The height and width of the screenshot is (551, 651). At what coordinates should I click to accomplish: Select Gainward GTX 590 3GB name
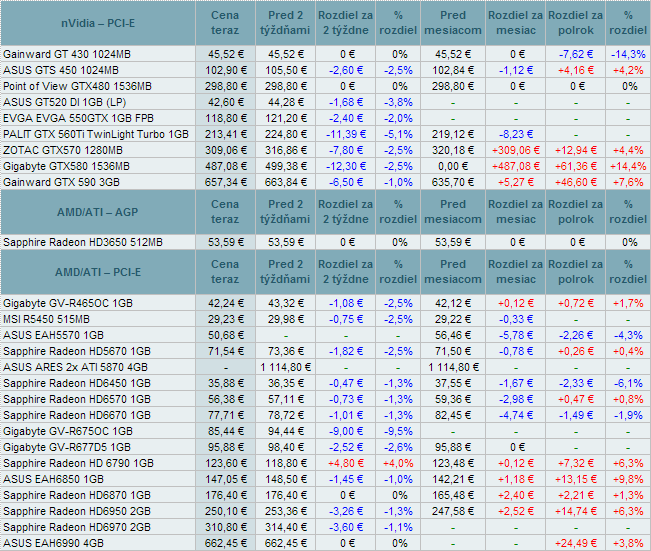61,182
